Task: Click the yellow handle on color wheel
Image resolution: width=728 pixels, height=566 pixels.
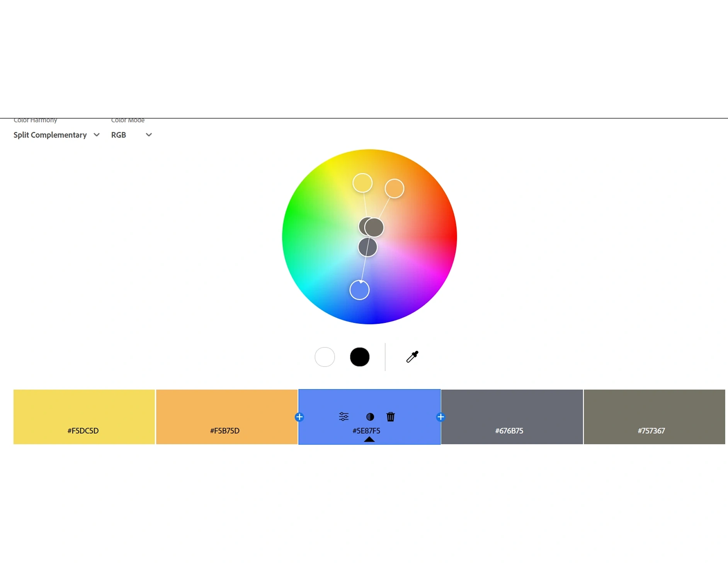Action: (x=362, y=183)
